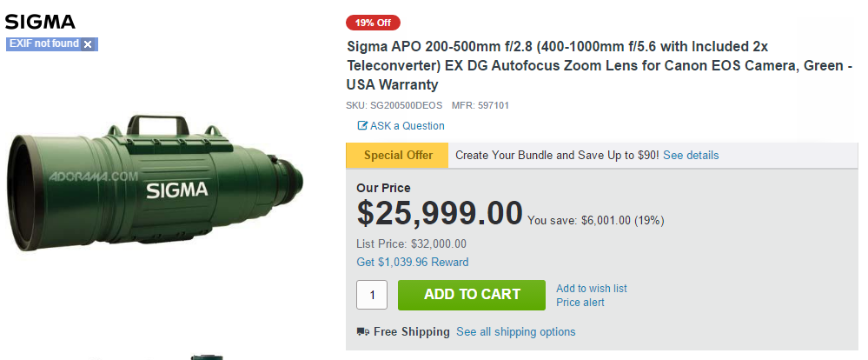Set a Price alert
The height and width of the screenshot is (360, 868).
(x=580, y=303)
